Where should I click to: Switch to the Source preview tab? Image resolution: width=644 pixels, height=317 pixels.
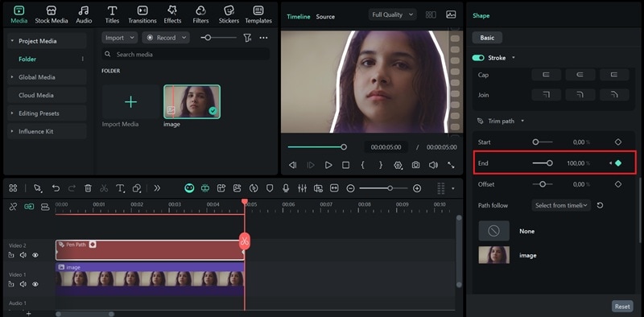click(325, 17)
